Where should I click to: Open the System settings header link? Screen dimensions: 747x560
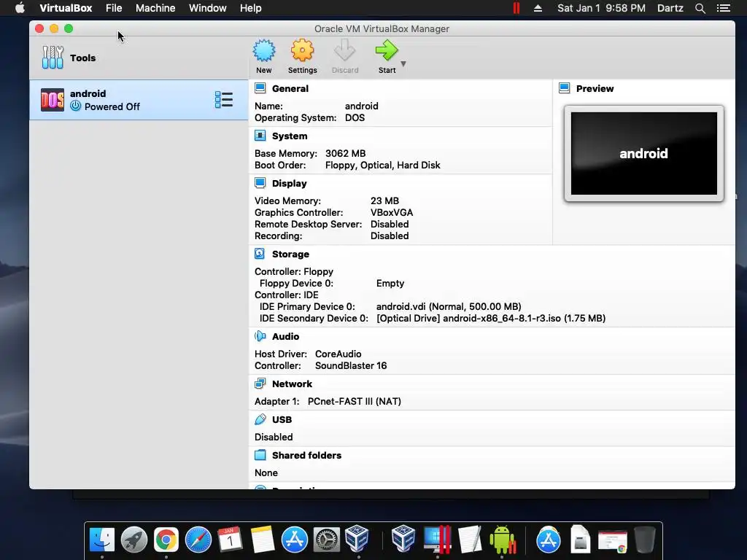290,136
